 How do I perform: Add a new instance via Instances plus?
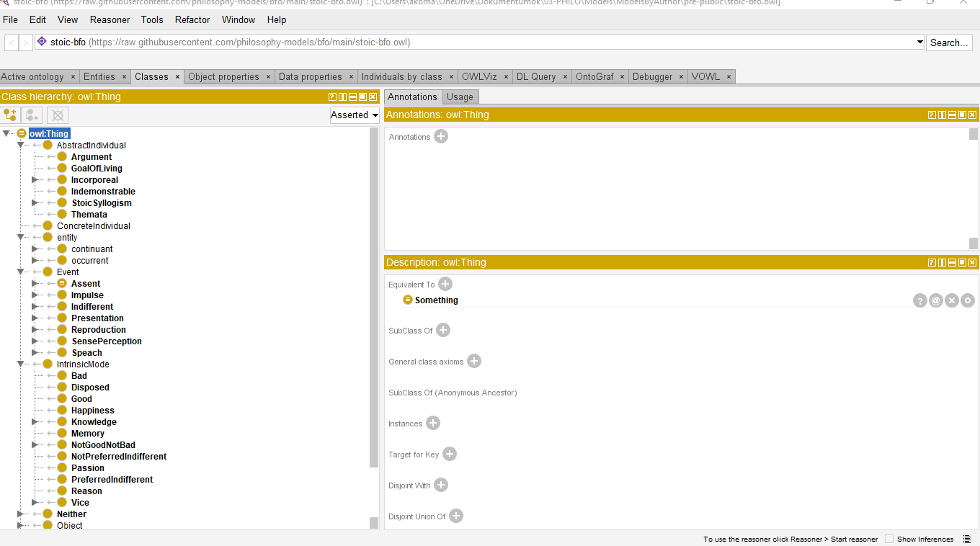click(x=433, y=423)
